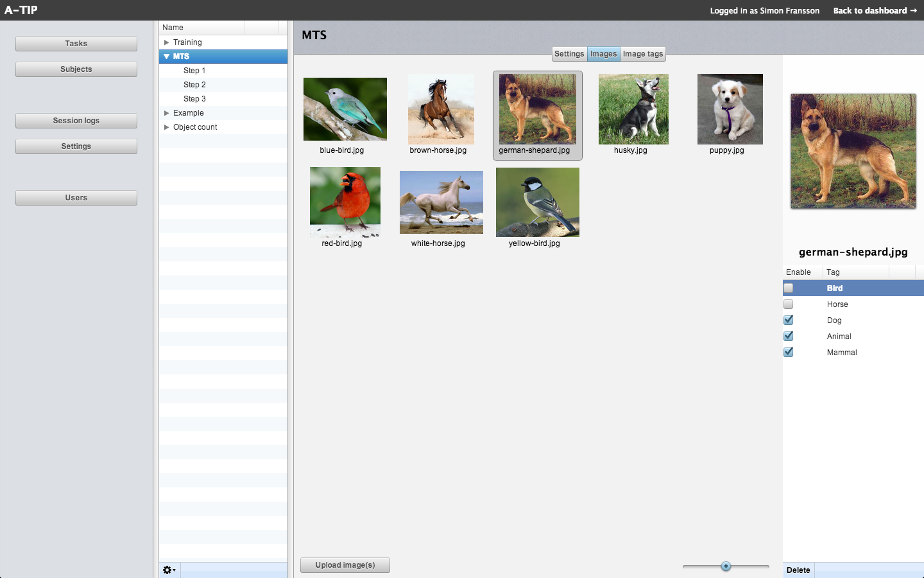Check the Horse tag checkbox

[x=789, y=304]
